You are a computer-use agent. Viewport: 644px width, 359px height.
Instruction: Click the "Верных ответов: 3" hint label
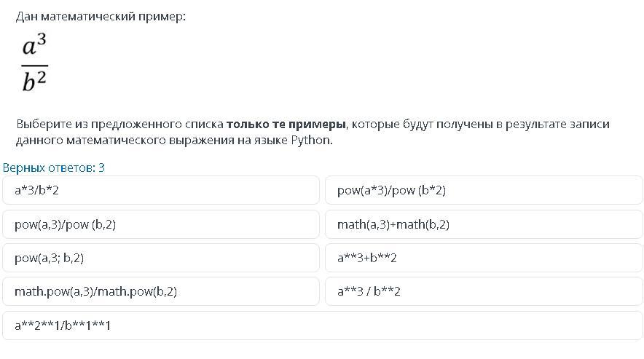(54, 167)
